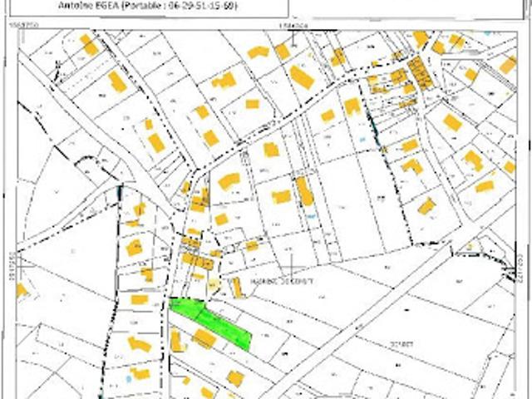Select the small blue marker at bottom left
532x399 pixels.
click(128, 379)
